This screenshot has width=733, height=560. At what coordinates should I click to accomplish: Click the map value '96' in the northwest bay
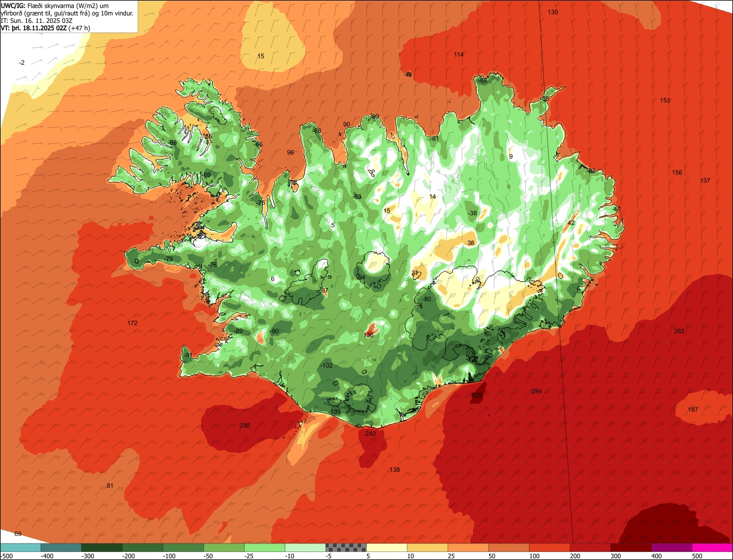(x=290, y=152)
